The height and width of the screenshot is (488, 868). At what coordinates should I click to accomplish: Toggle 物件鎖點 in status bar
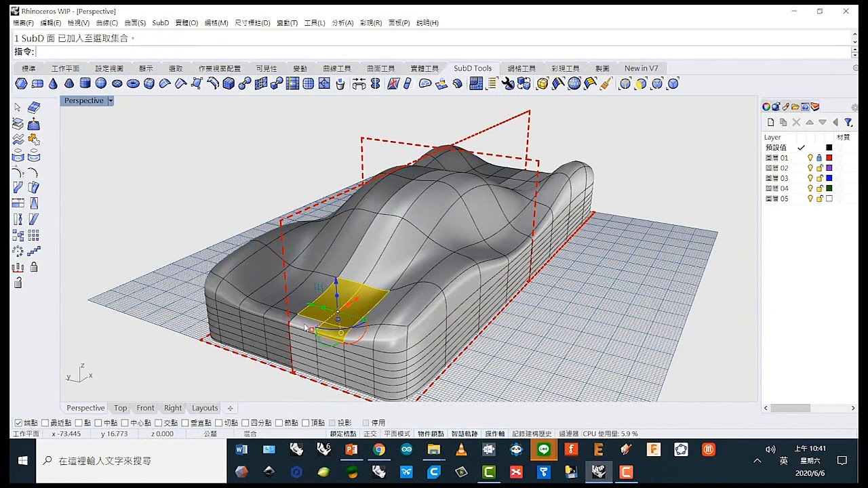(431, 434)
